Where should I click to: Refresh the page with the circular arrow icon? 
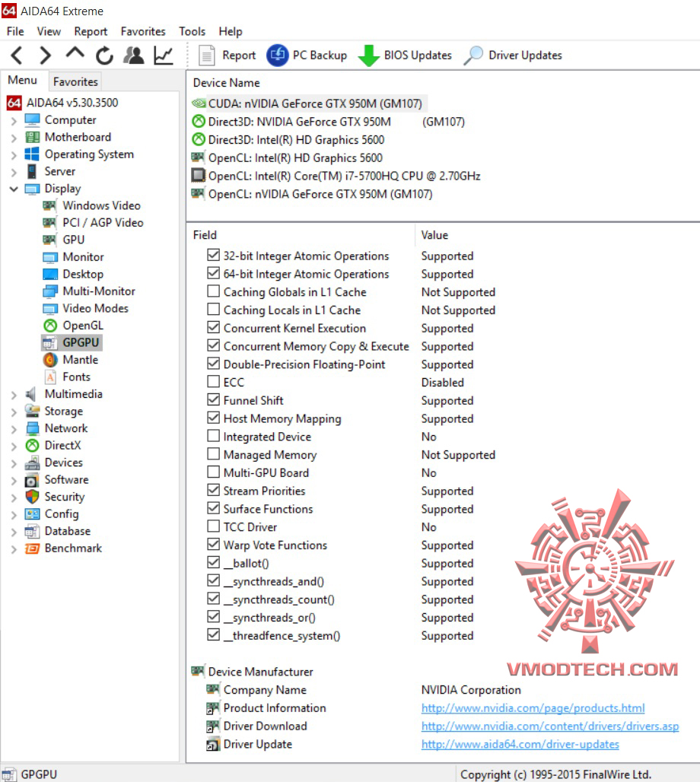pyautogui.click(x=104, y=56)
